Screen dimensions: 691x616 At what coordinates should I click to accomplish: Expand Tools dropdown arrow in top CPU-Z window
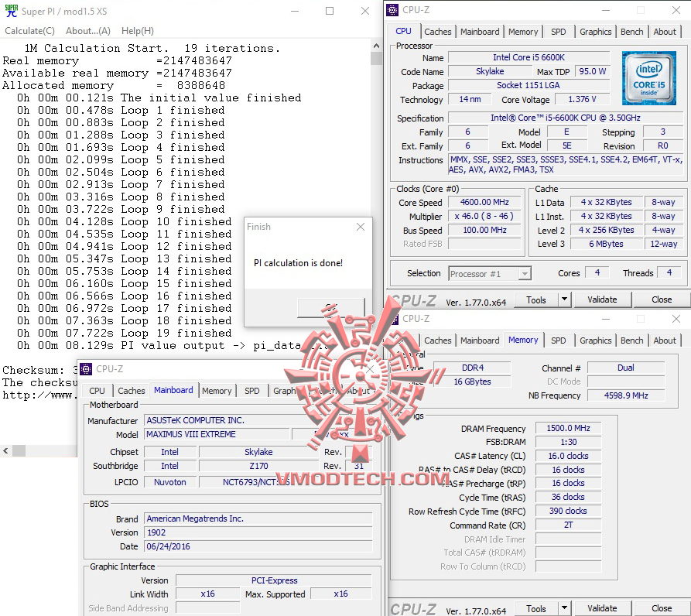click(x=565, y=300)
